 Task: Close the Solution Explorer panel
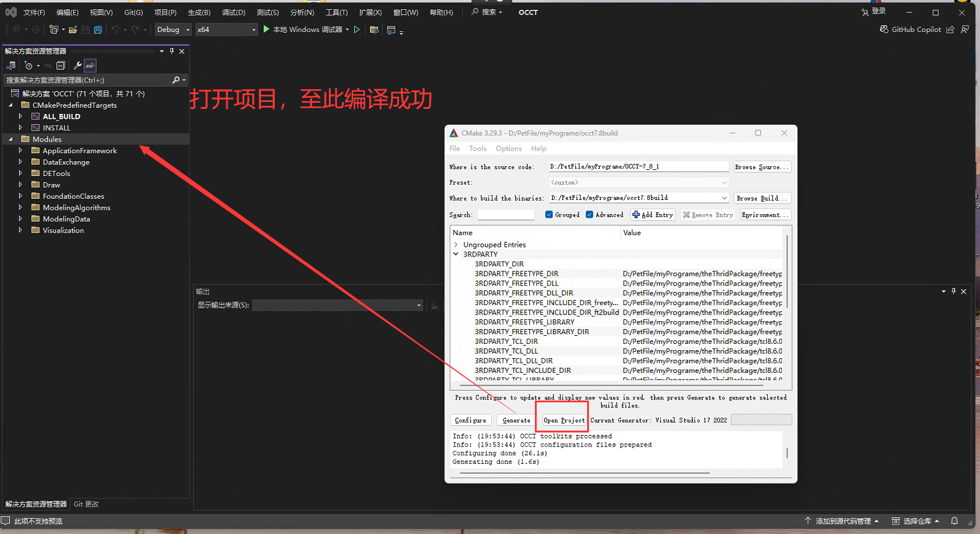click(182, 51)
